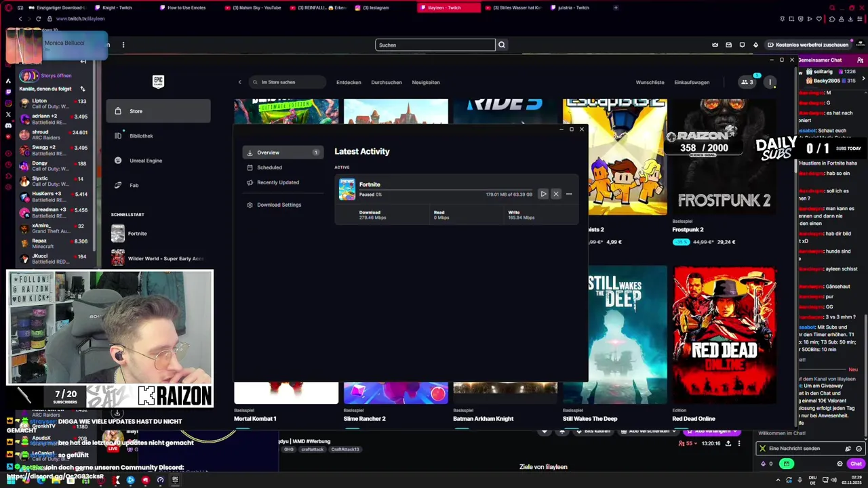Open Durchsuchen store tab
This screenshot has height=488, width=868.
point(387,82)
